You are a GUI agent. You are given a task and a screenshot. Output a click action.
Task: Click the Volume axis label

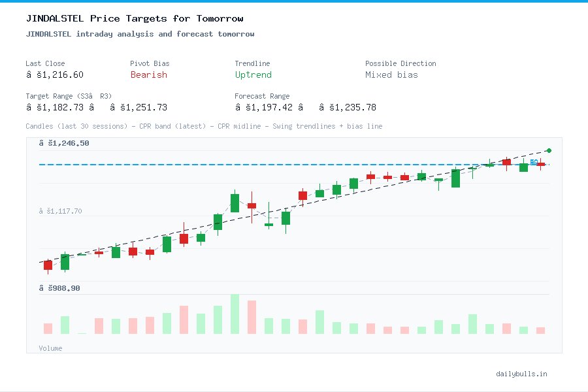50,348
